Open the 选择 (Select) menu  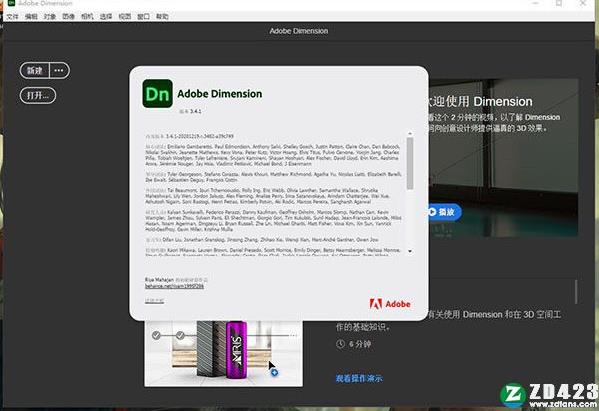click(106, 16)
